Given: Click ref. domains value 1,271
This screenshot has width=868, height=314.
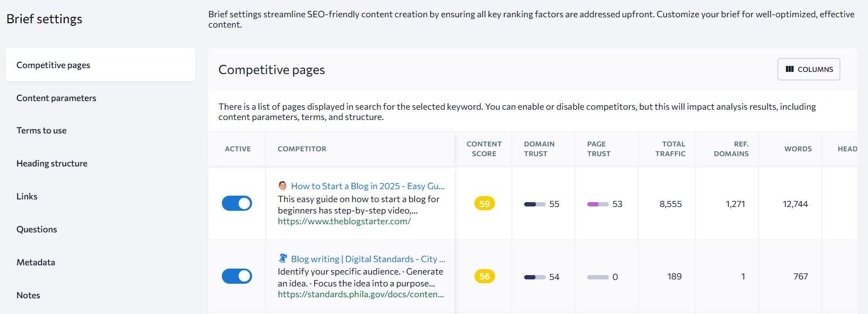Looking at the screenshot, I should pyautogui.click(x=735, y=204).
